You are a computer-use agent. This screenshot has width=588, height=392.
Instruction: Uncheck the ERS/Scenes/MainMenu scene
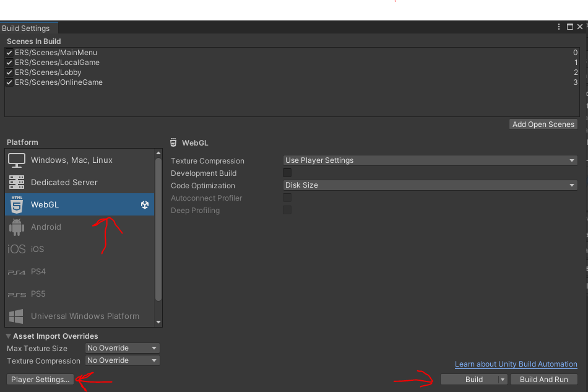click(9, 53)
